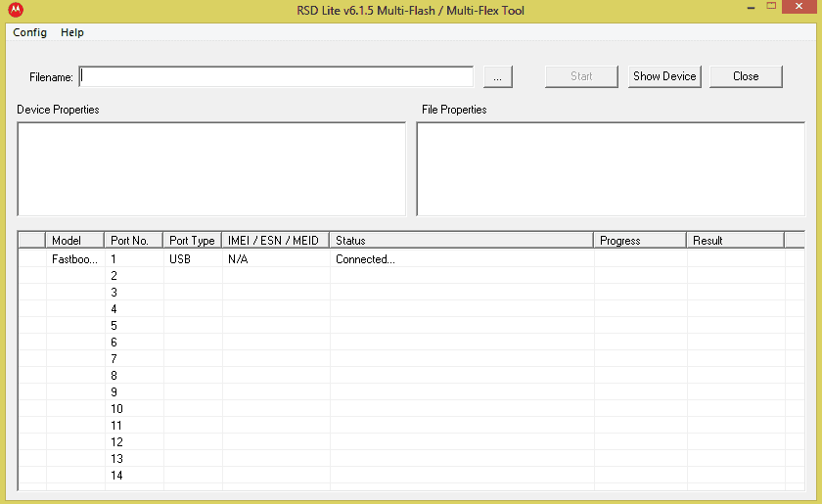
Task: Select port number 6 row
Action: pos(412,343)
